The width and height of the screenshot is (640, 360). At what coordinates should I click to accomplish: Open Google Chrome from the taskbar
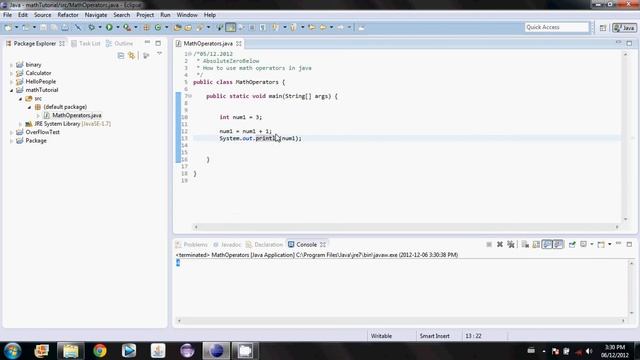[x=100, y=351]
